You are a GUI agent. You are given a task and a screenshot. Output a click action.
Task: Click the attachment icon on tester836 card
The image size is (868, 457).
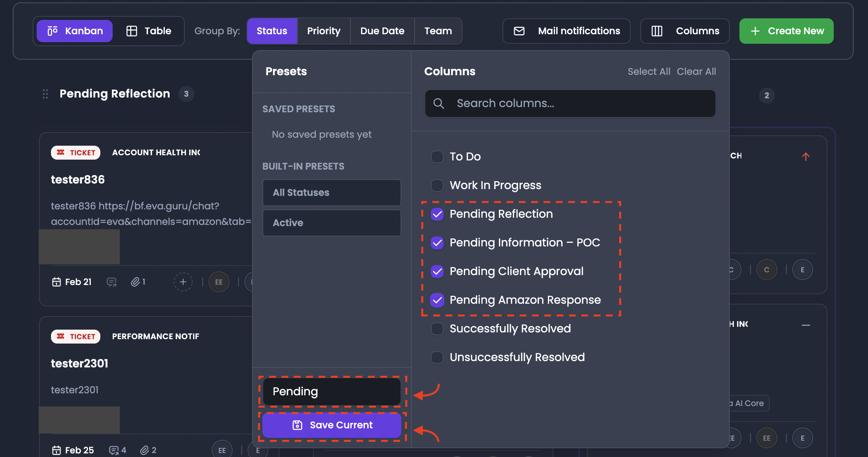pos(135,282)
